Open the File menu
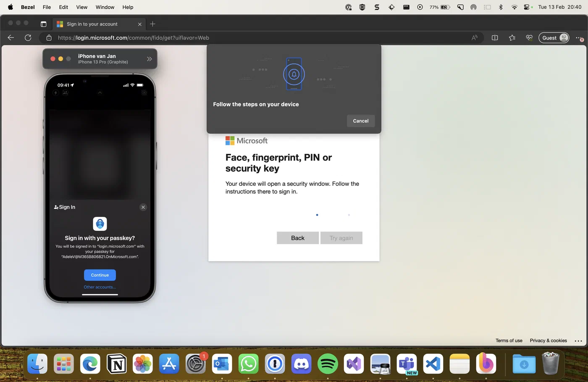 (47, 7)
